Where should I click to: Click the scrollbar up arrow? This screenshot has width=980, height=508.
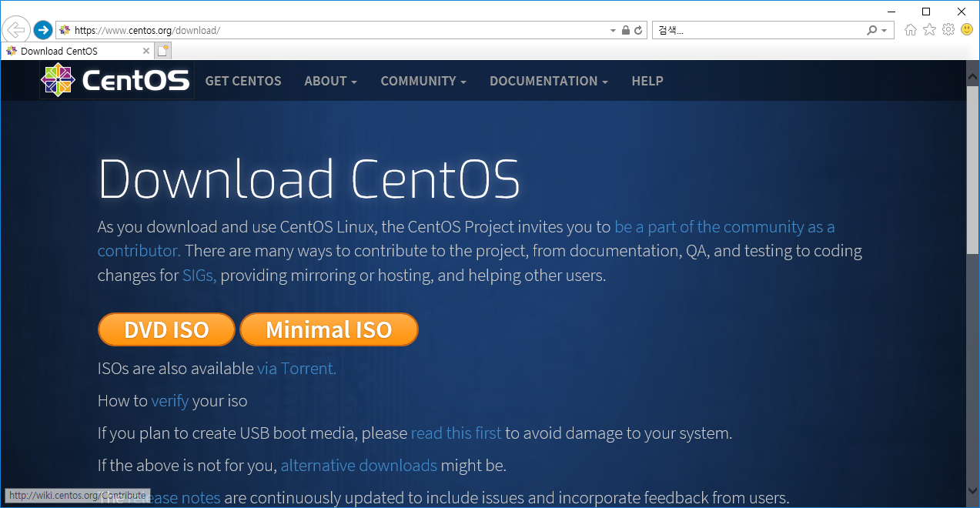click(x=972, y=79)
